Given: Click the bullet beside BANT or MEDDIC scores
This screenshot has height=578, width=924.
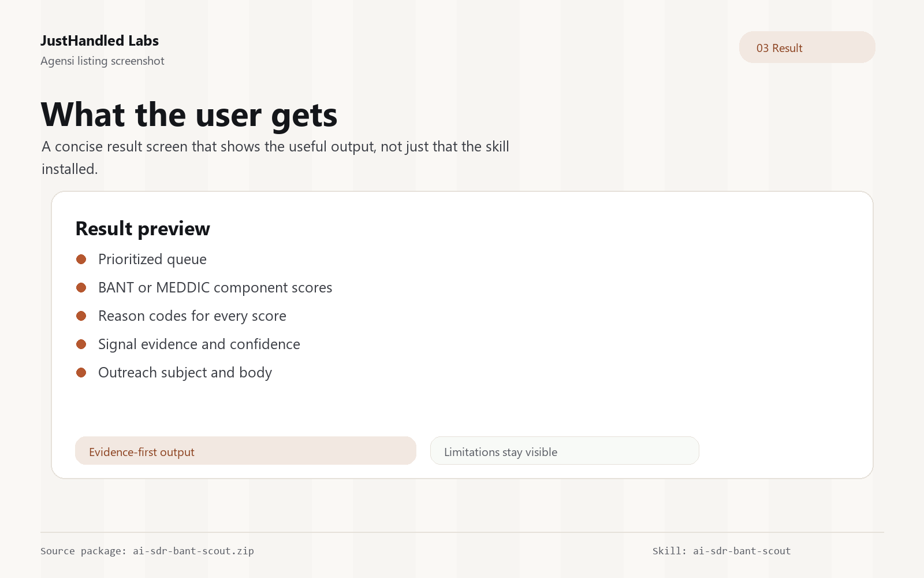Looking at the screenshot, I should (x=81, y=288).
